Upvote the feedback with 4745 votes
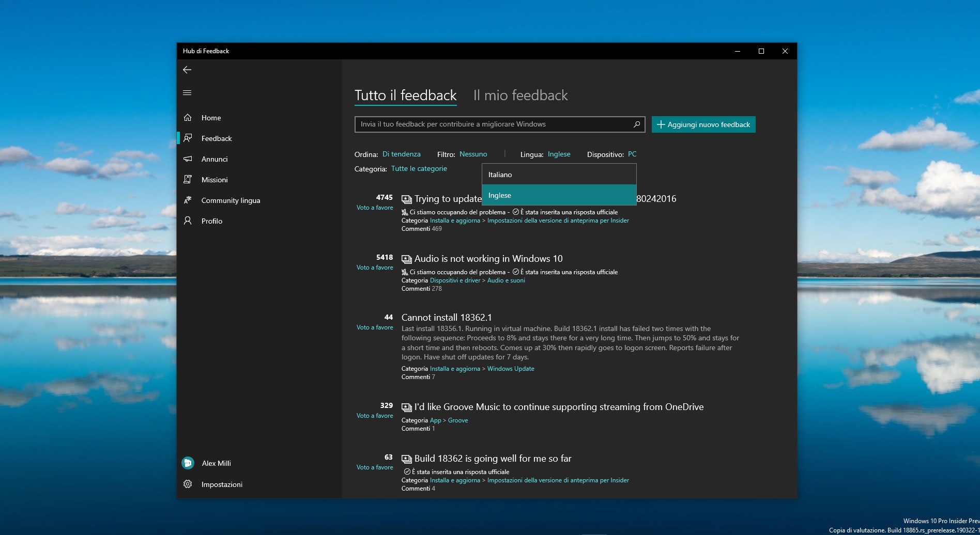Screen dimensions: 980x535 coord(375,208)
